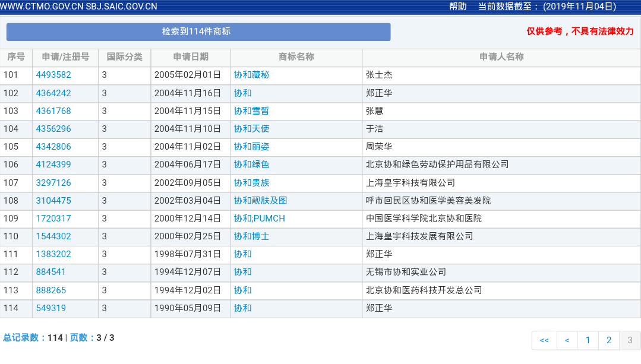Click the 检索到114件商标 results banner
641x364 pixels.
click(x=198, y=32)
